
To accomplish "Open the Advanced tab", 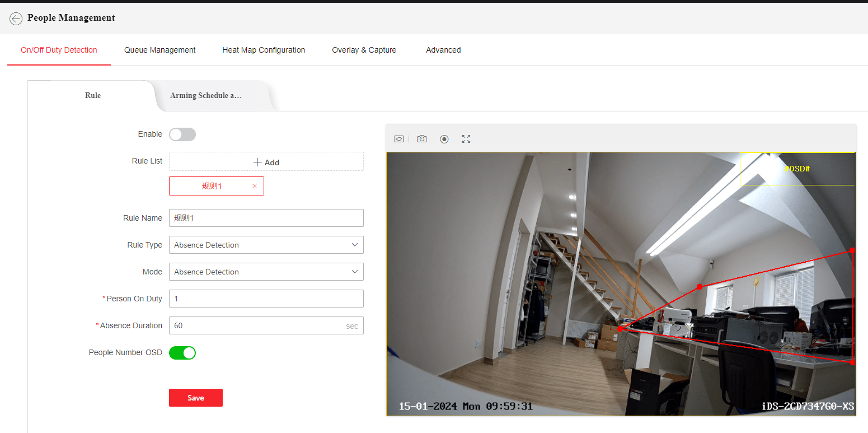I will click(x=443, y=50).
